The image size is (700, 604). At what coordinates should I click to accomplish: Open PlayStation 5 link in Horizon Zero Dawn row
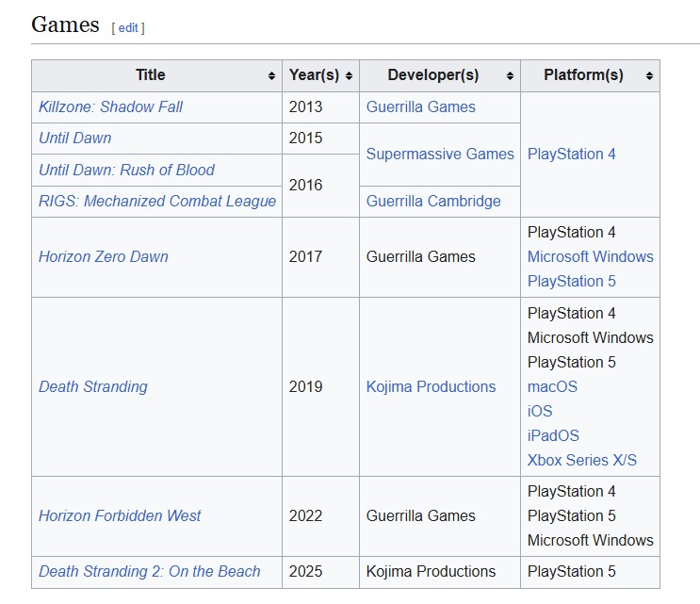click(572, 281)
